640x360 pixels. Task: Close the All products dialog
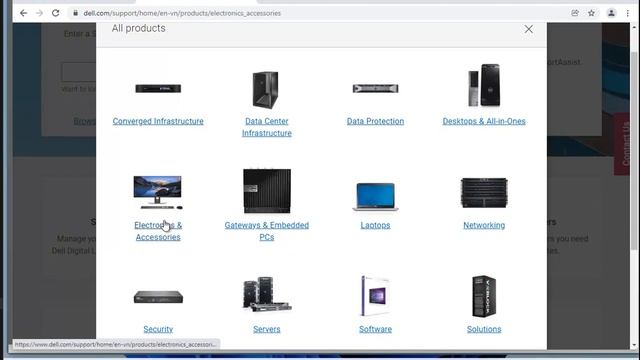tap(529, 29)
